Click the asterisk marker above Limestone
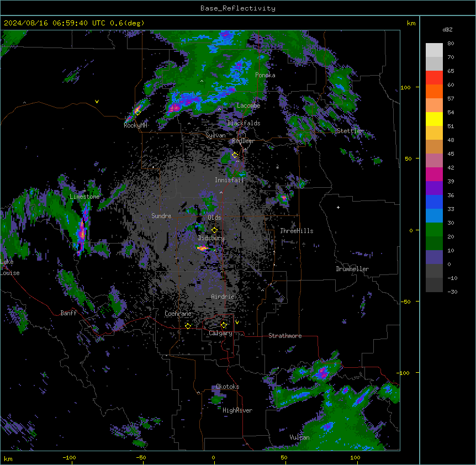This screenshot has width=476, height=465. tap(84, 191)
